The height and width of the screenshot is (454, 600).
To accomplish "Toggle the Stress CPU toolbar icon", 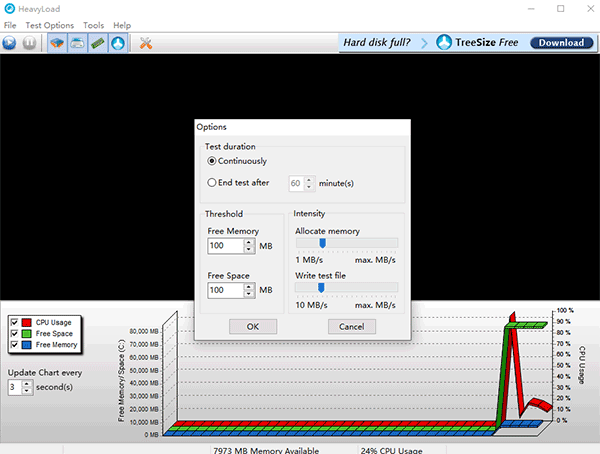I will [x=57, y=42].
